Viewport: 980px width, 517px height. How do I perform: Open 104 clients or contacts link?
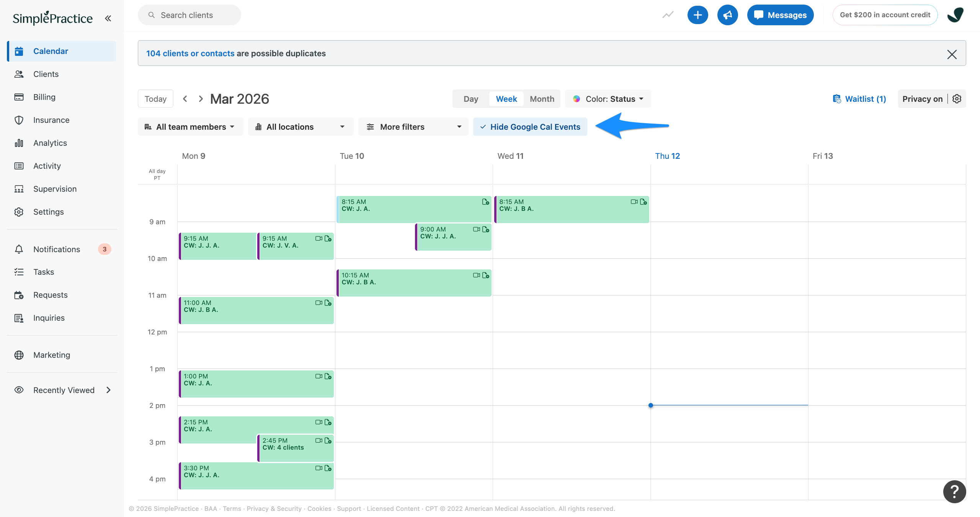click(190, 53)
